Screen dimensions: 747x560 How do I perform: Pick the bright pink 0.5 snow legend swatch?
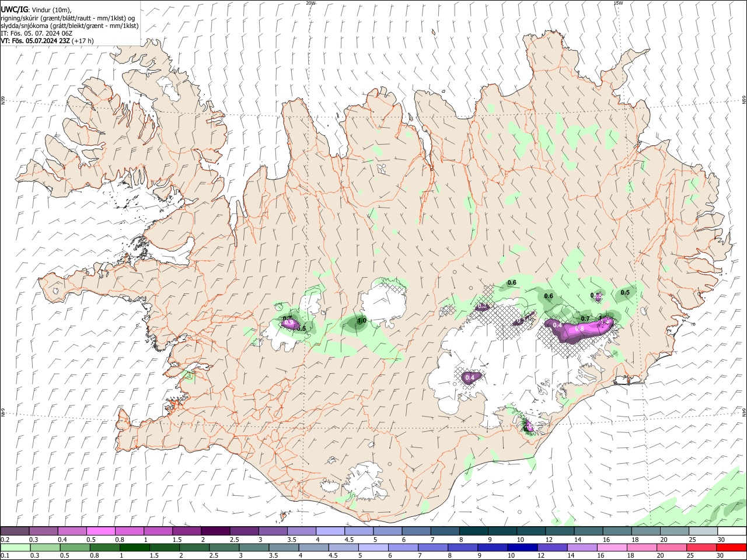click(101, 531)
